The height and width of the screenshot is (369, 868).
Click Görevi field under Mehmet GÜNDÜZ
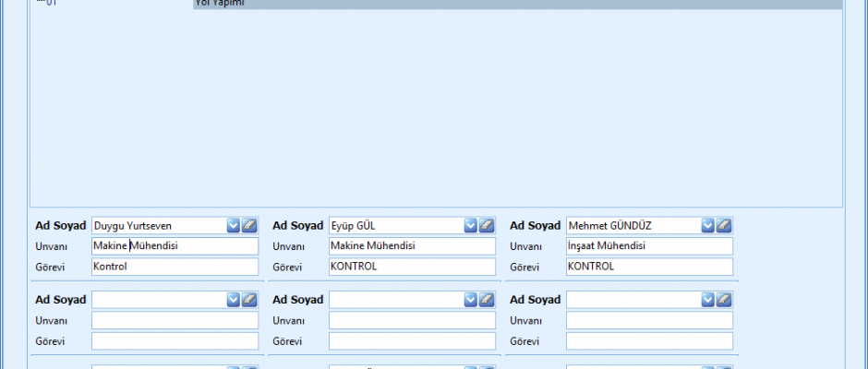point(649,267)
